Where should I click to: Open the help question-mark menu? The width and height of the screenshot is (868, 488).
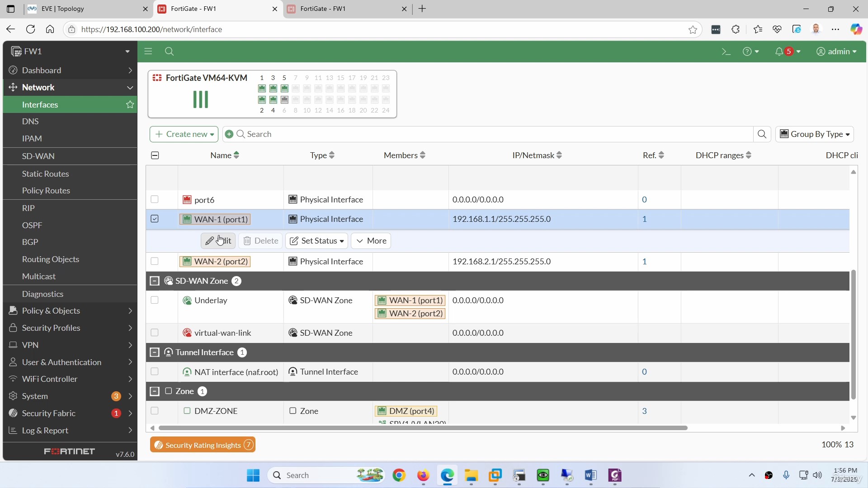coord(750,52)
